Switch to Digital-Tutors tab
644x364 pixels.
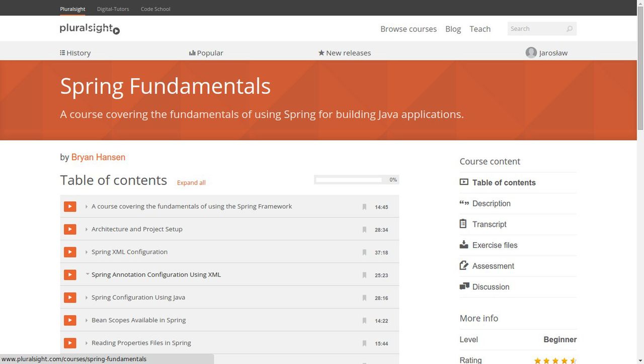pyautogui.click(x=113, y=9)
